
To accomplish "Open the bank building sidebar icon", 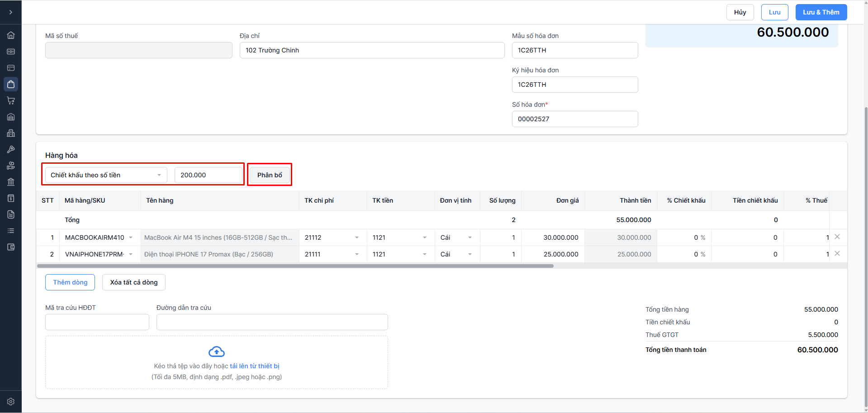I will [11, 182].
